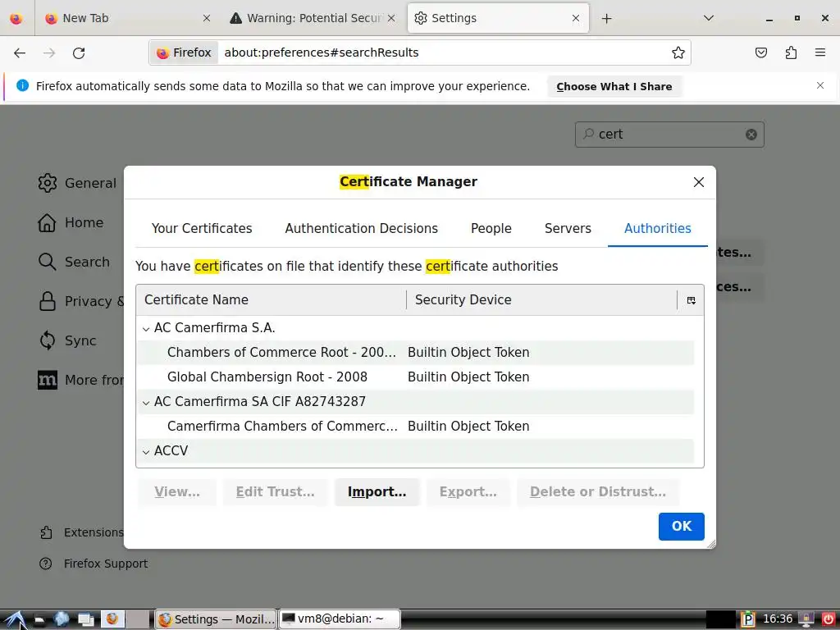The image size is (840, 630).
Task: Click the View... button
Action: [177, 492]
